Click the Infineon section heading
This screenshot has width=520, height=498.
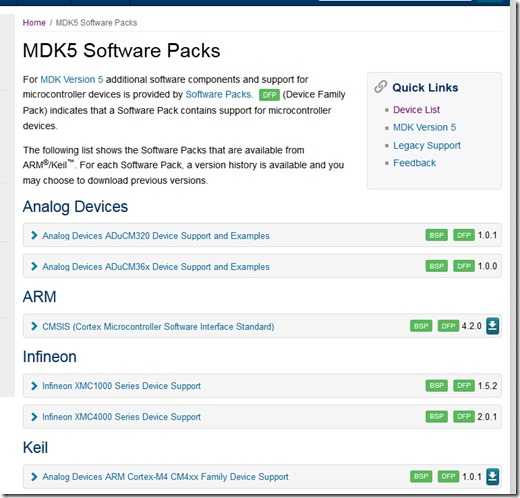[50, 357]
